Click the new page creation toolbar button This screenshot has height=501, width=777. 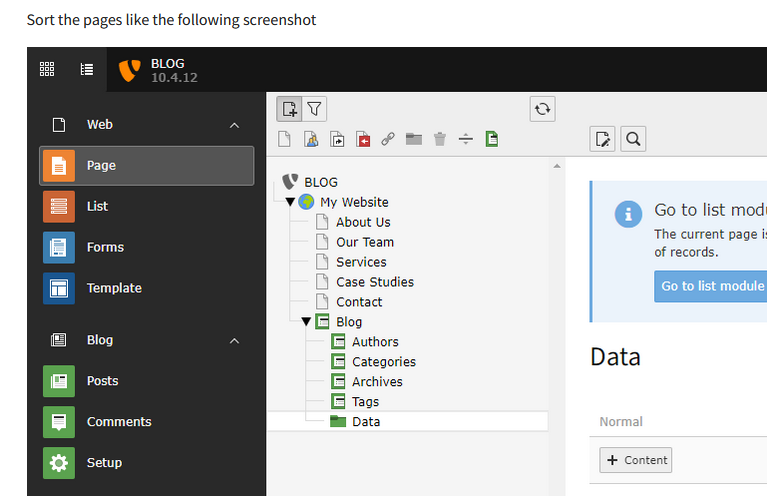coord(289,109)
